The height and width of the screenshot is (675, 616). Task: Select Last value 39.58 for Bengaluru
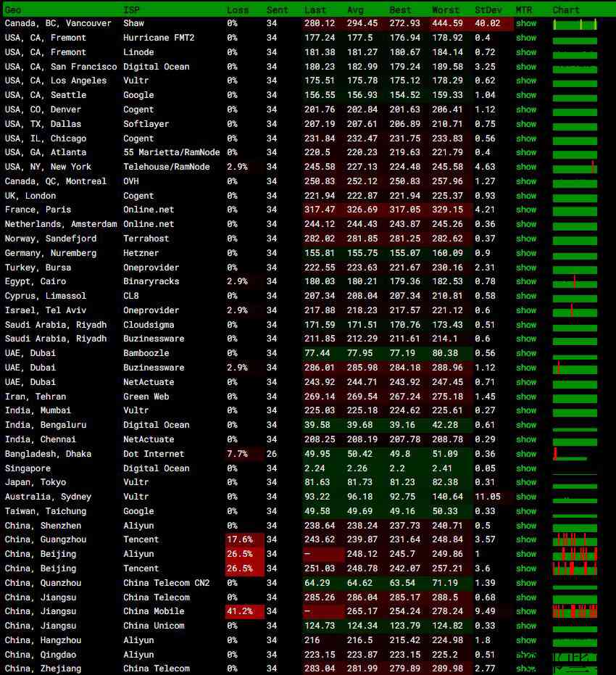point(317,425)
